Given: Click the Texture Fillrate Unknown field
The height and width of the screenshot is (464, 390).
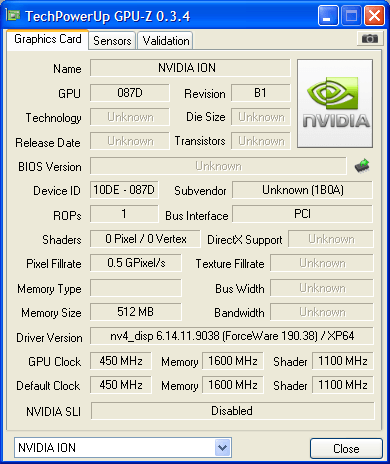Looking at the screenshot, I should pos(322,263).
